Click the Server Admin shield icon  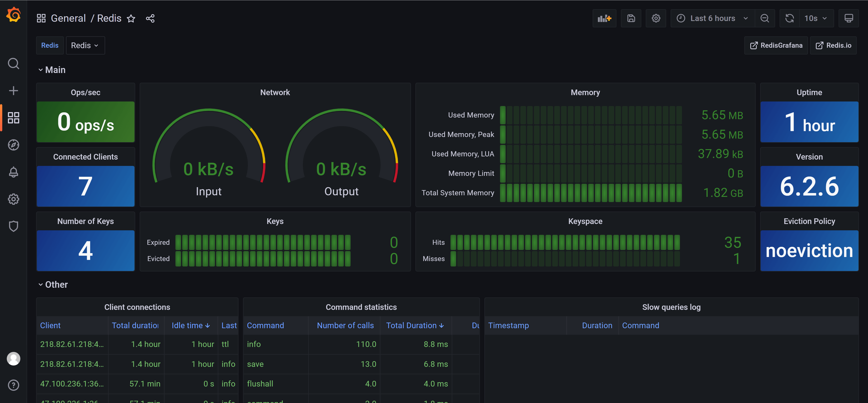[x=14, y=226]
